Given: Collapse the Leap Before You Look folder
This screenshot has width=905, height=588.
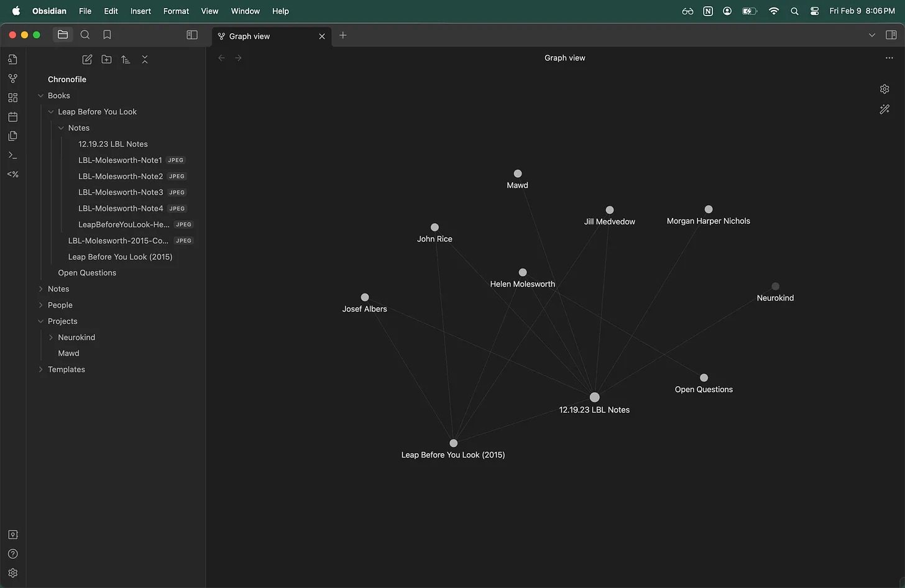Looking at the screenshot, I should [x=51, y=112].
